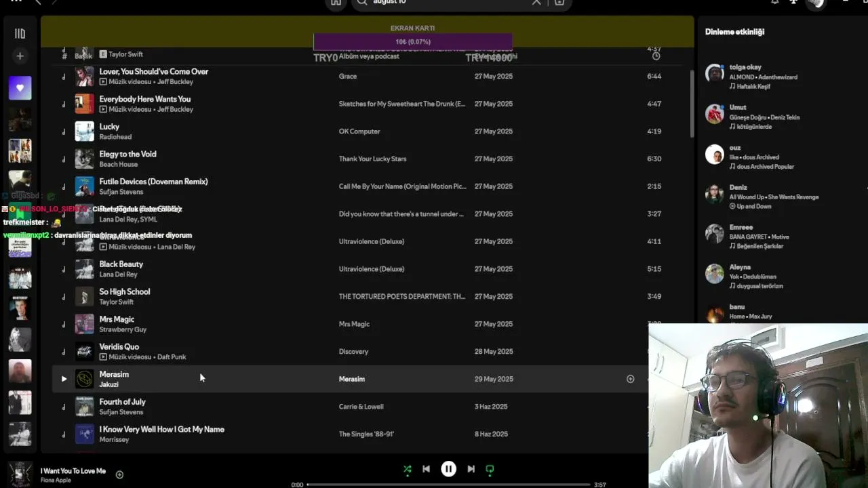Open Emreee's profile avatar
The image size is (868, 488).
[x=715, y=234]
